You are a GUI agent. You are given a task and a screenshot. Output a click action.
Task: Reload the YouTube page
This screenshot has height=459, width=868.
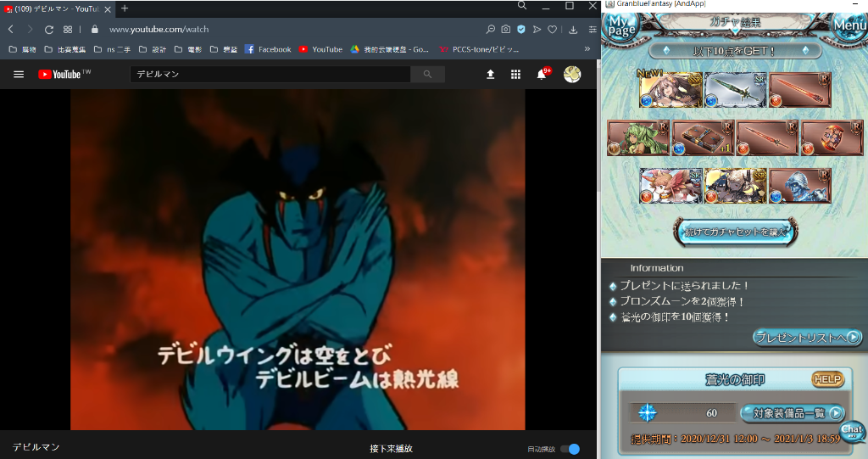pos(48,30)
